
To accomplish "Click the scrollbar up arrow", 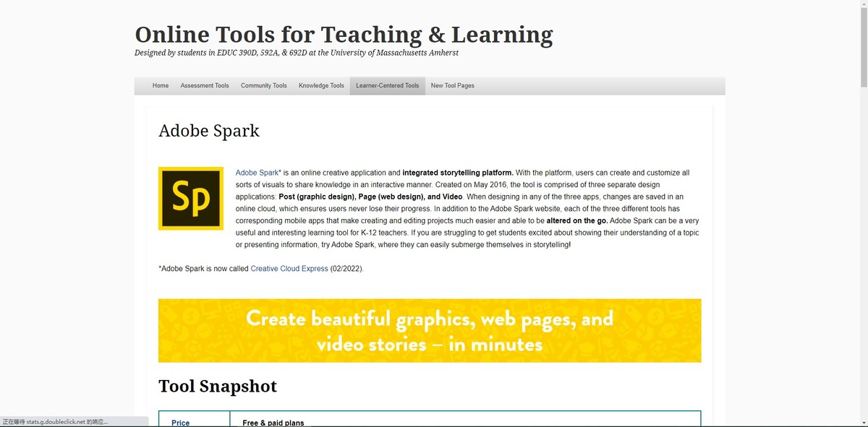I will click(x=863, y=4).
